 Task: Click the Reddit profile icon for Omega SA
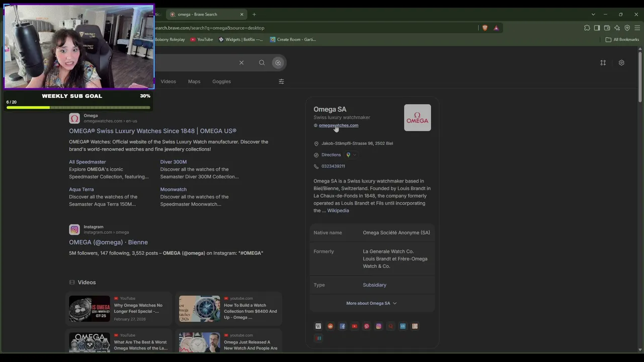[x=331, y=326]
